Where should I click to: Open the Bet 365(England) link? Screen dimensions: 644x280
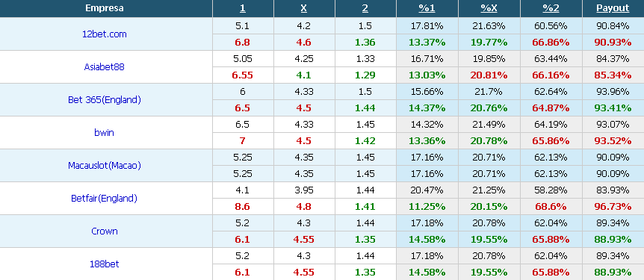point(105,100)
